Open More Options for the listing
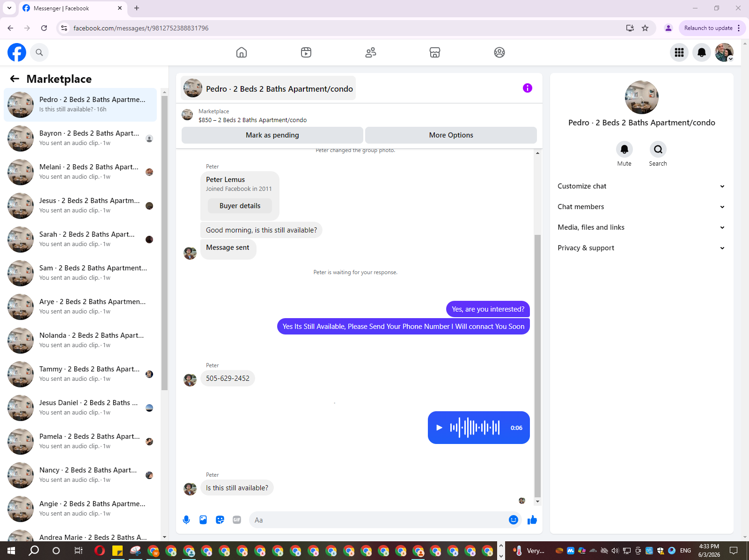The width and height of the screenshot is (749, 560). [x=451, y=135]
